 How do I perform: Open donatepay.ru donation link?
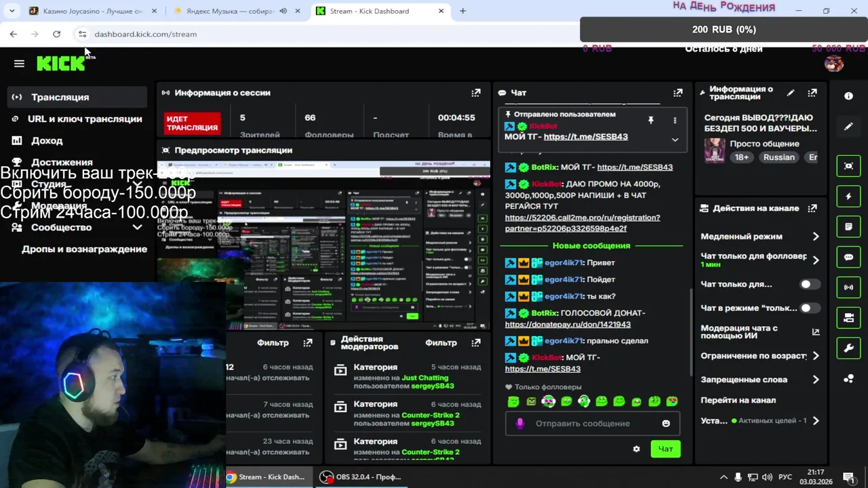click(568, 324)
